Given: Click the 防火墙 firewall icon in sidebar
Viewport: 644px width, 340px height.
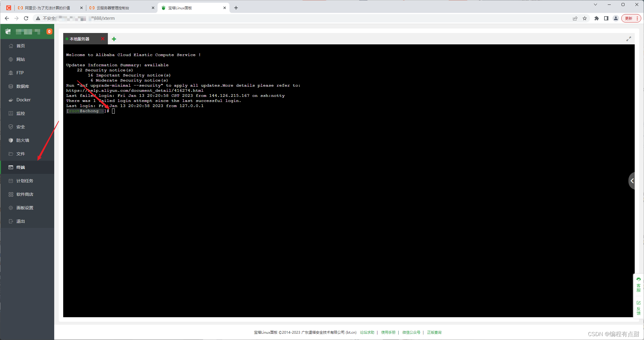Looking at the screenshot, I should pos(11,140).
